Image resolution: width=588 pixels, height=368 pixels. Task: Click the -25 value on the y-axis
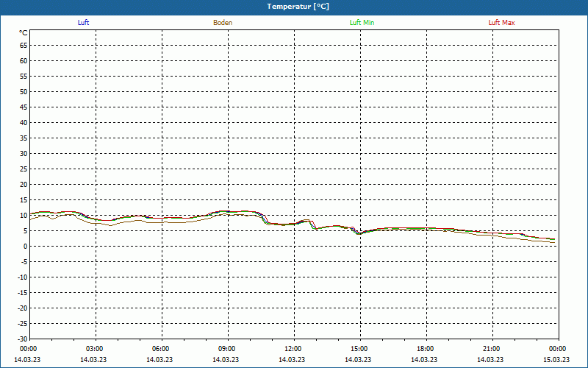23,324
